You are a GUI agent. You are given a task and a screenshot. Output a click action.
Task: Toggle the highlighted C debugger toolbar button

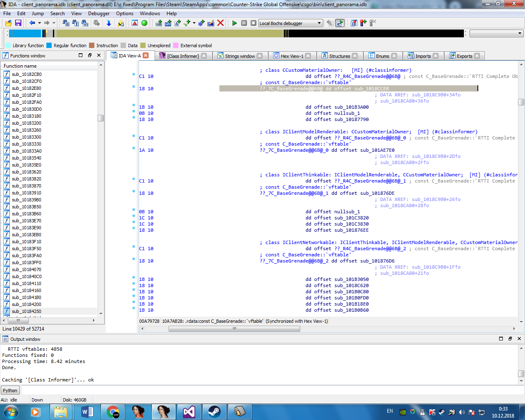[340, 23]
